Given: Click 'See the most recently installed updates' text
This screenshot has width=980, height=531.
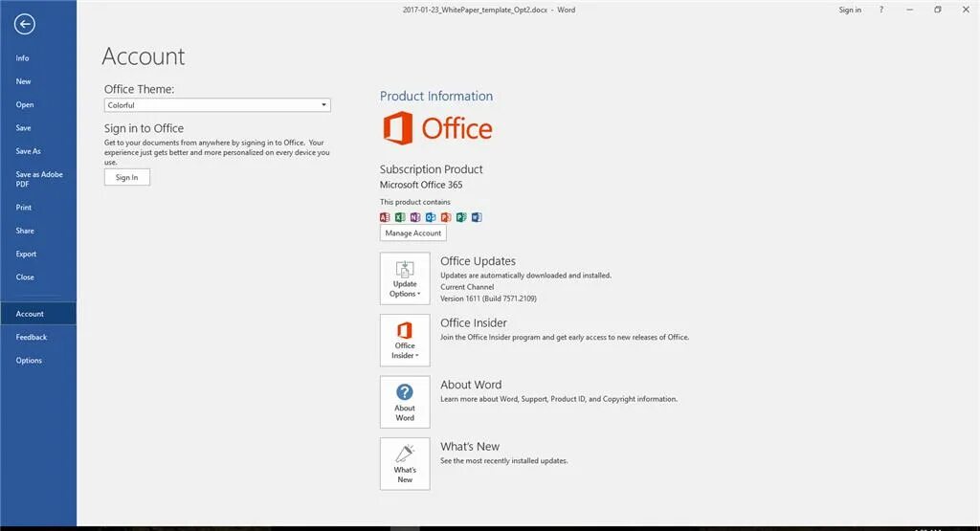Looking at the screenshot, I should pyautogui.click(x=504, y=461).
